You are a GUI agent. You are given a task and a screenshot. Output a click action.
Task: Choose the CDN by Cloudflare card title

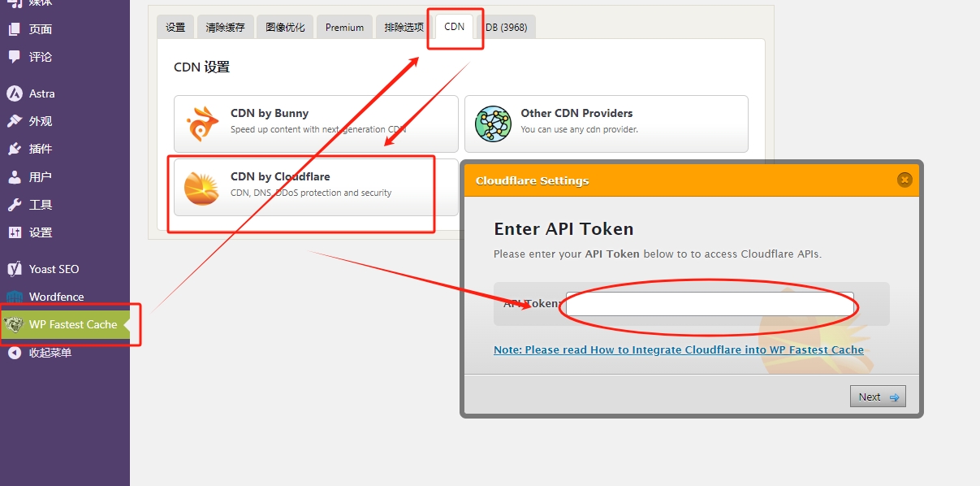click(x=280, y=176)
